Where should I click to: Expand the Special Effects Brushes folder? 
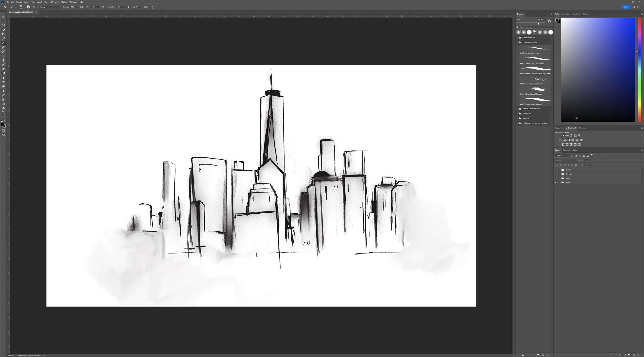tap(517, 109)
